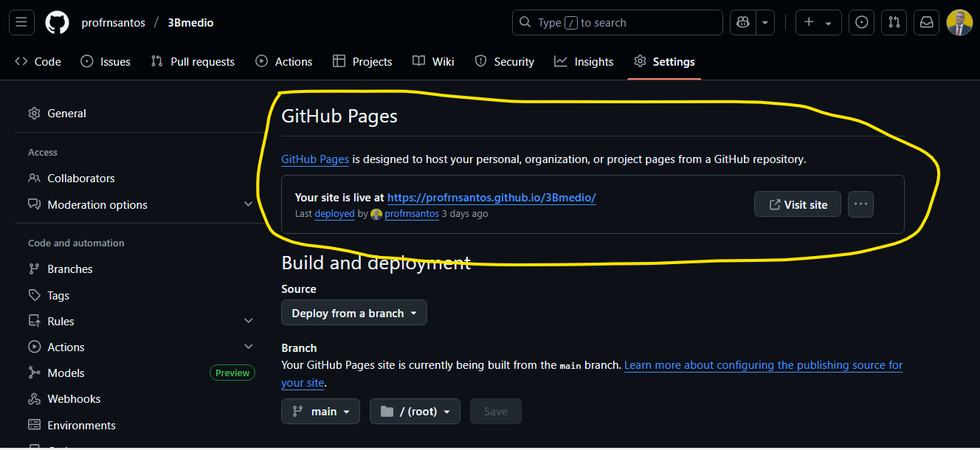
Task: Switch to the Wiki tab
Action: click(434, 62)
